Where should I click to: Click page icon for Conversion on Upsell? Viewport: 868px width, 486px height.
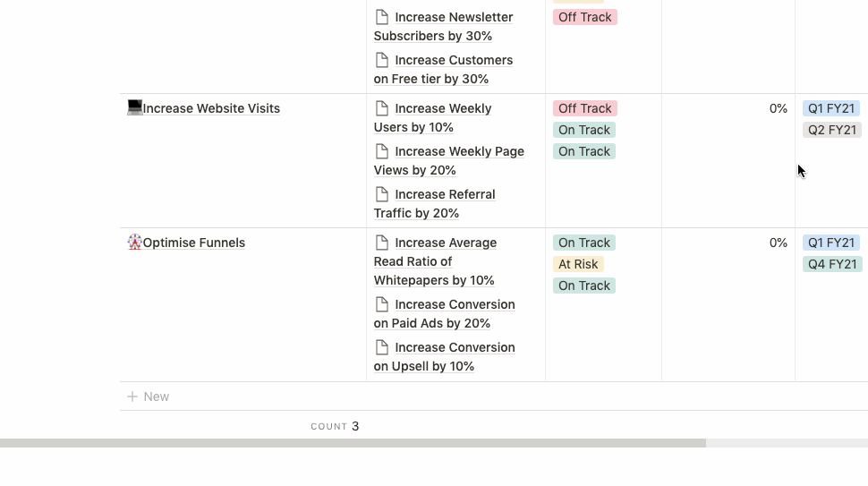point(382,347)
